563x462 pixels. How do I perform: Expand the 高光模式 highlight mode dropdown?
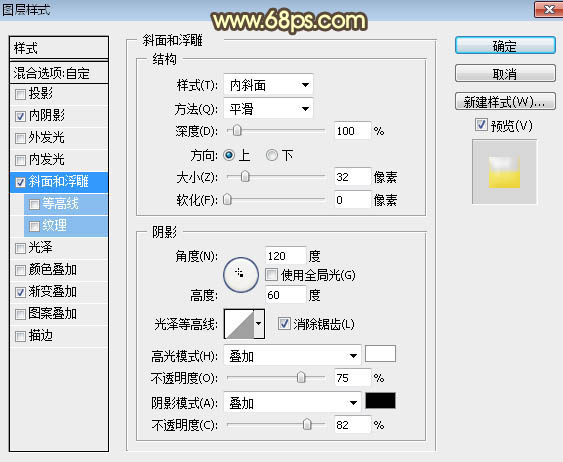[292, 356]
